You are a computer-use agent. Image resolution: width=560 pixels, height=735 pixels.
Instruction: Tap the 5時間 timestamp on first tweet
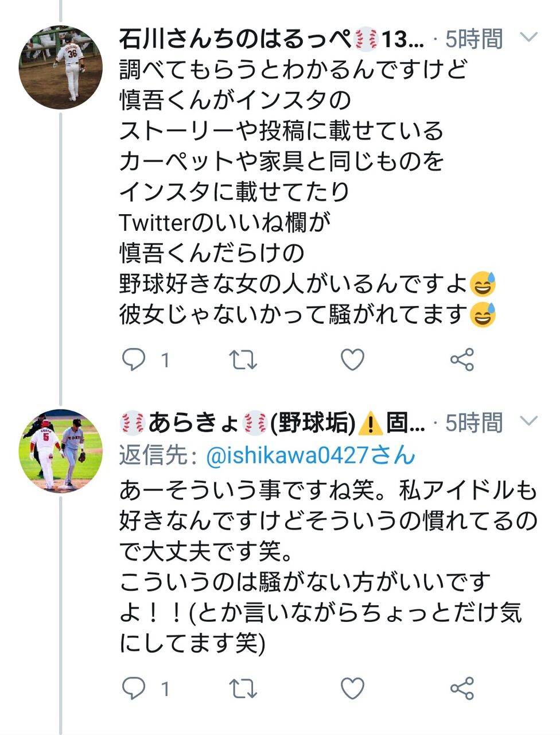click(474, 39)
